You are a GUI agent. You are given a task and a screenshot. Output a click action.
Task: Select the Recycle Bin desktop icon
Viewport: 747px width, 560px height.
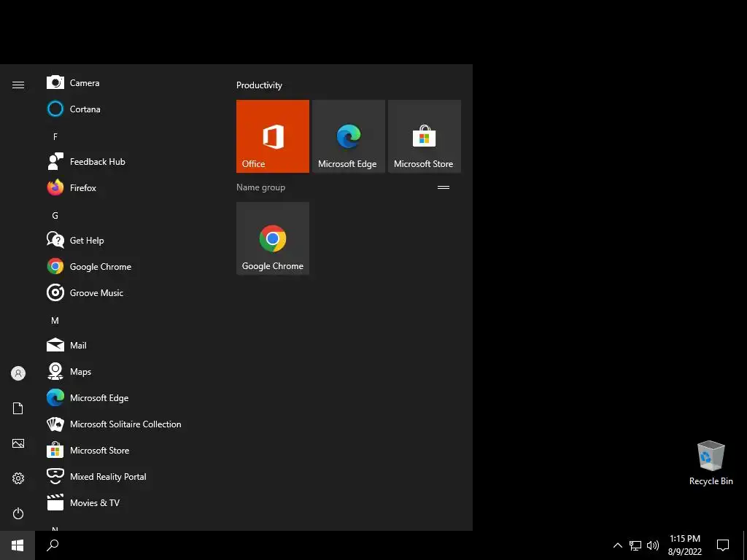click(711, 463)
